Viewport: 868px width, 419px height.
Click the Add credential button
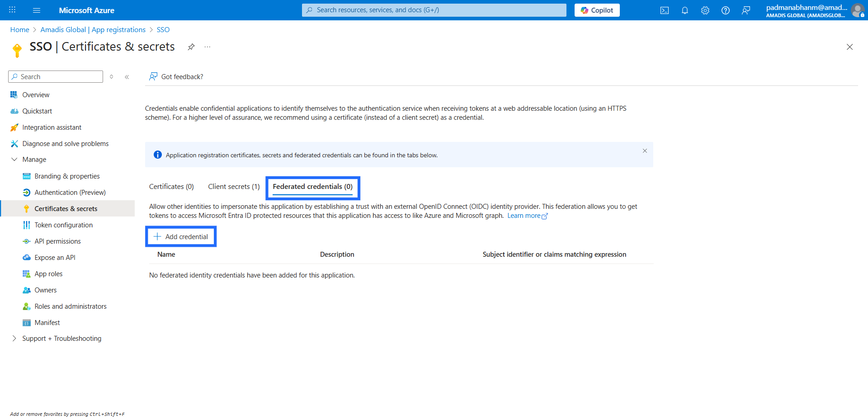pyautogui.click(x=181, y=236)
